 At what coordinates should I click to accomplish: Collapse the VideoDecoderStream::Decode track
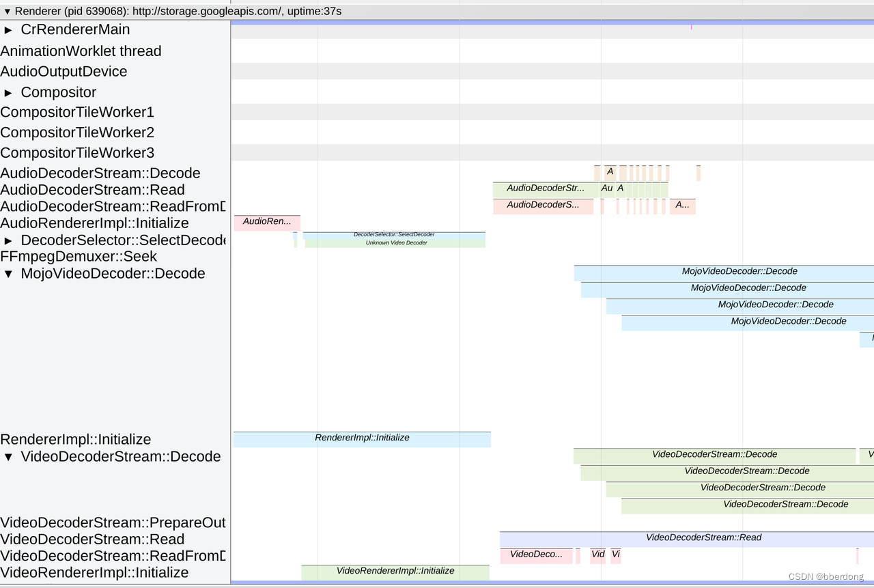tap(8, 457)
